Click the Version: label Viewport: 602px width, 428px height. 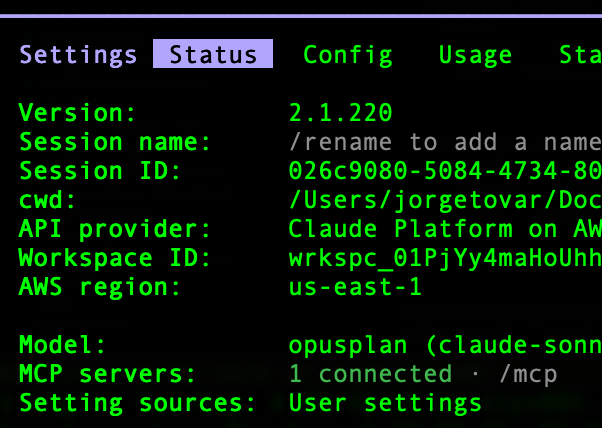pyautogui.click(x=77, y=113)
